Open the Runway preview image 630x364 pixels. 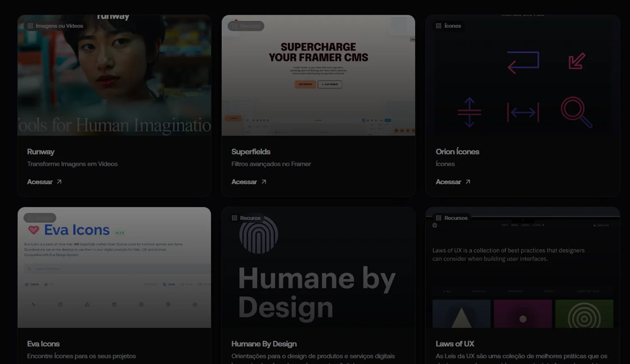pyautogui.click(x=114, y=75)
